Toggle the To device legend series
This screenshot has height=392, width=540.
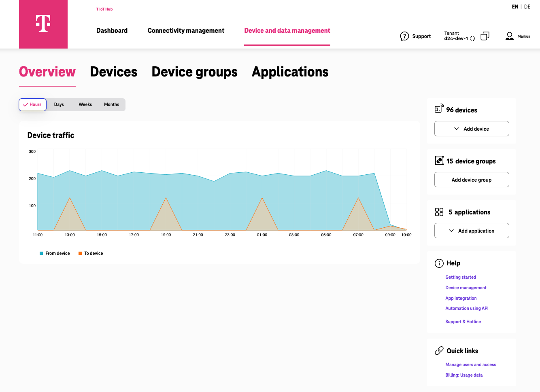(x=91, y=253)
